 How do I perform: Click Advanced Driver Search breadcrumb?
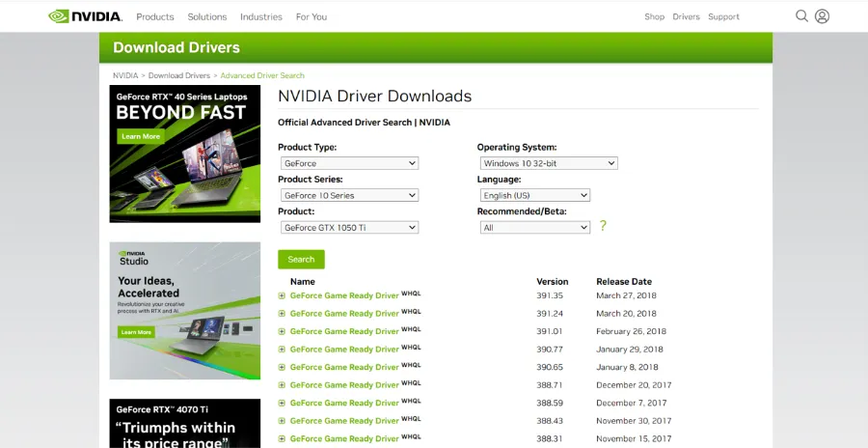tap(262, 75)
